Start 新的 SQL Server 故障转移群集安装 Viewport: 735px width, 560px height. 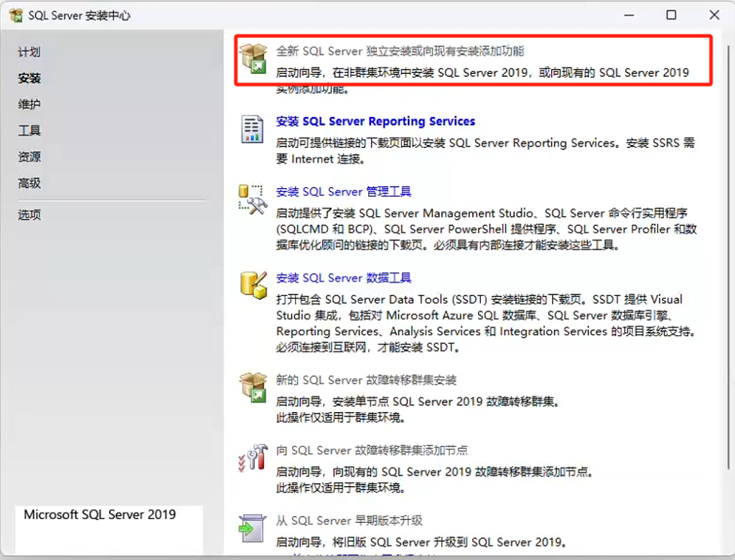point(366,380)
